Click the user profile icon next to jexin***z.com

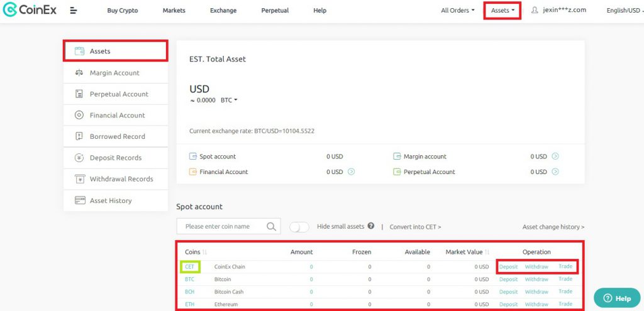click(535, 10)
